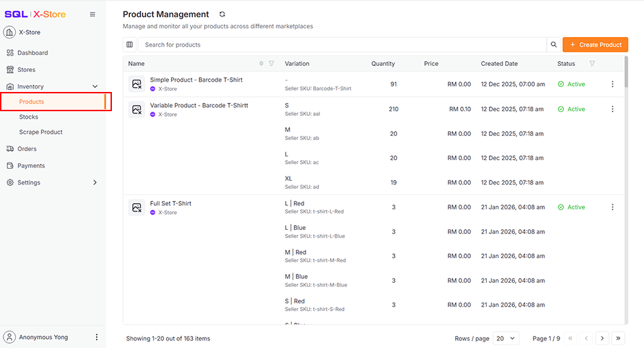Image resolution: width=644 pixels, height=348 pixels.
Task: Click Seller SKU: t-shirt-S-Red text
Action: [x=314, y=310]
